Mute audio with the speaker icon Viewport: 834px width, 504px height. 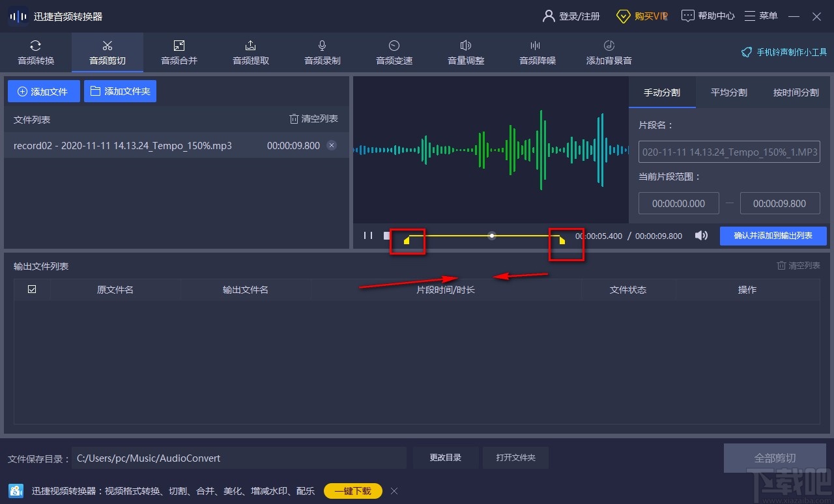click(700, 236)
